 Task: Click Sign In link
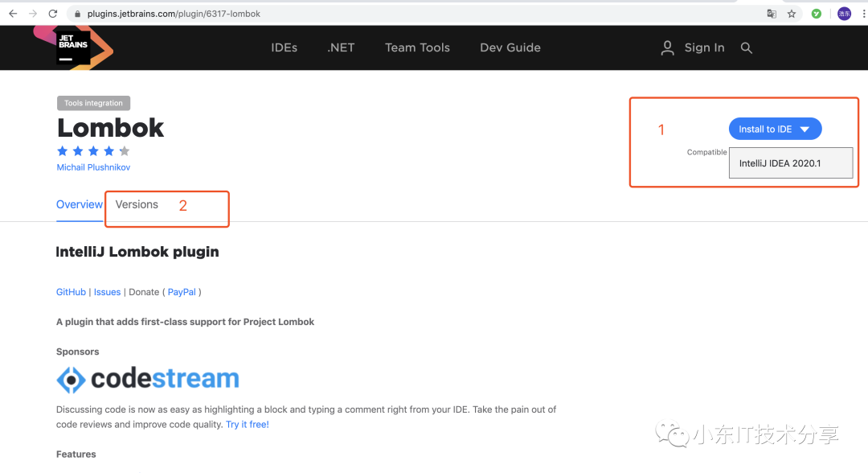coord(704,47)
